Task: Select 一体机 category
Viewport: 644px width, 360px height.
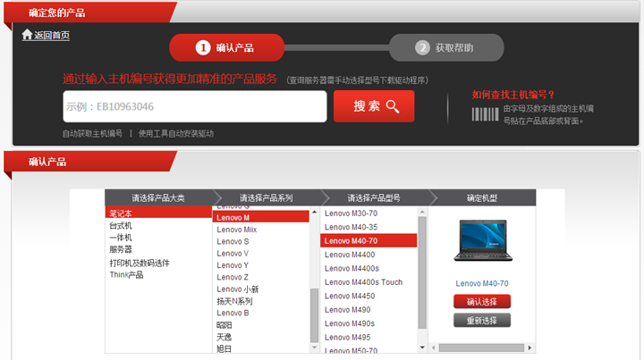Action: (x=121, y=238)
